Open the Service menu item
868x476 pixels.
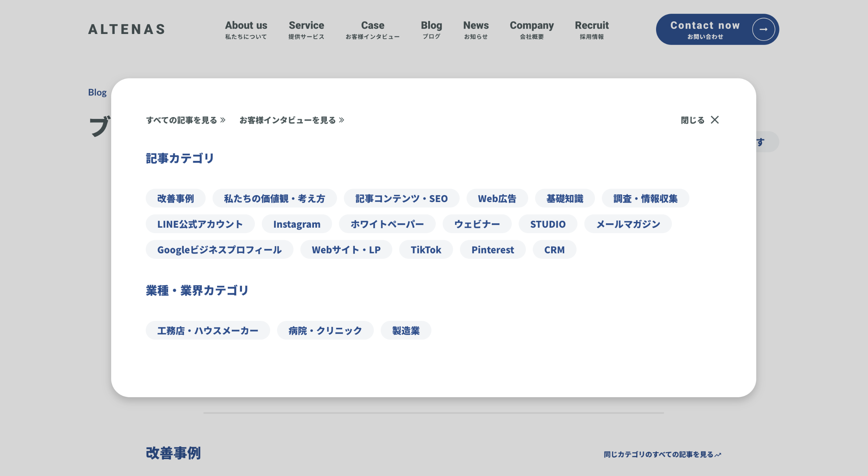306,30
